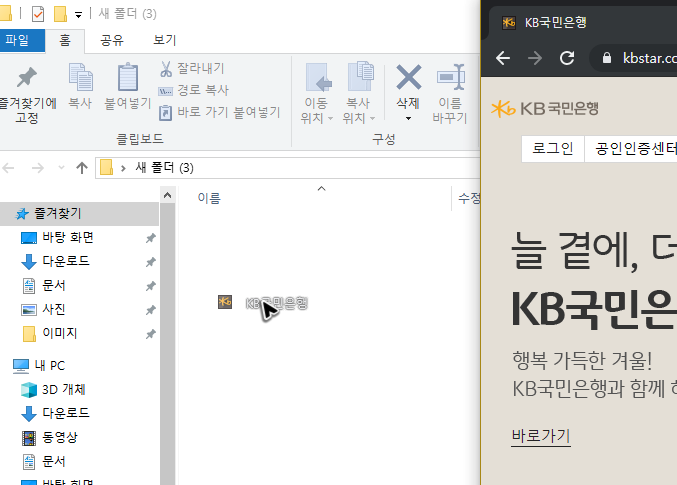Select pinned Documents (문서) under Quick access
This screenshot has height=485, width=677.
tap(54, 285)
